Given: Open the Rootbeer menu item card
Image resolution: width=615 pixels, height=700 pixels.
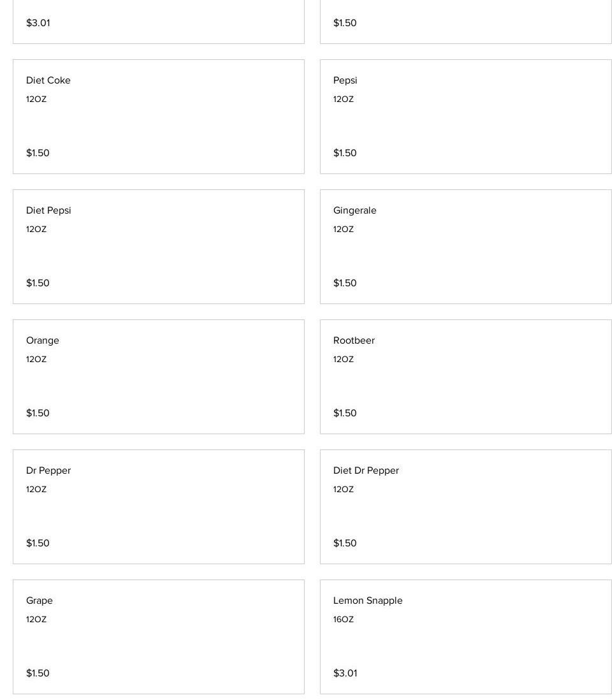Looking at the screenshot, I should tap(465, 377).
